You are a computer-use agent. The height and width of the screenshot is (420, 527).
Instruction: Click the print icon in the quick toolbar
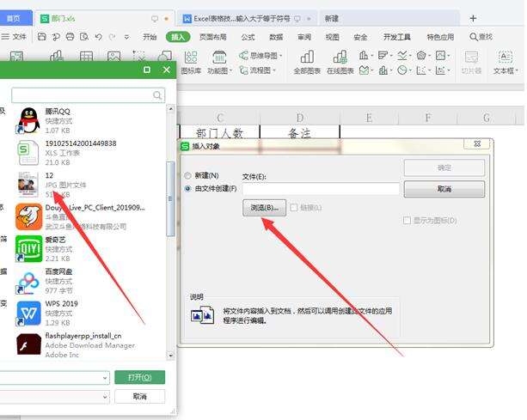tap(70, 37)
